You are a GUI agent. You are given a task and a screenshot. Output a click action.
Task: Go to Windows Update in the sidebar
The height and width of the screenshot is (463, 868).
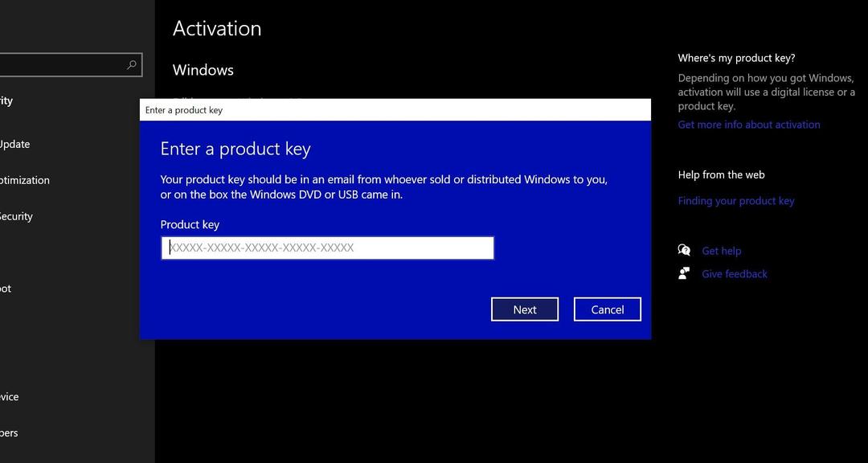click(14, 145)
